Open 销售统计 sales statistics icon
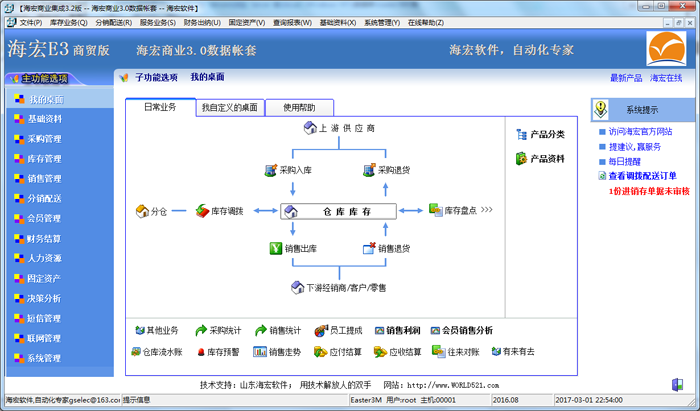700x411 pixels. point(260,331)
